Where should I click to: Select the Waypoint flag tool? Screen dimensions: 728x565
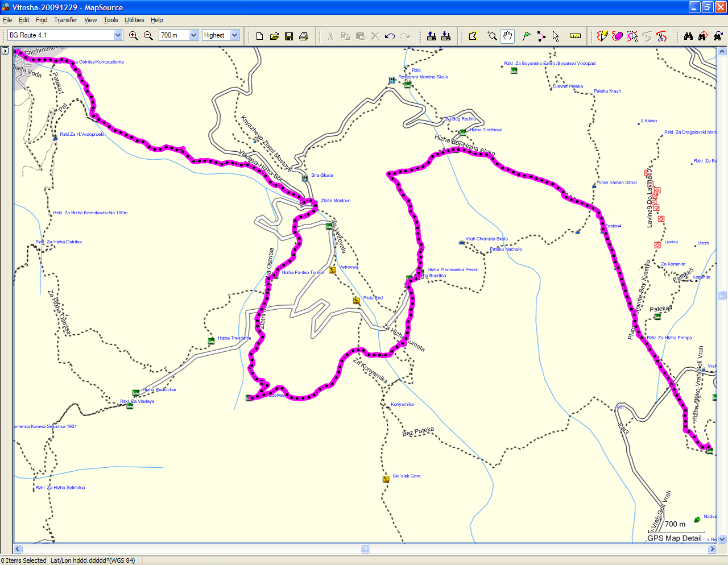pyautogui.click(x=527, y=36)
